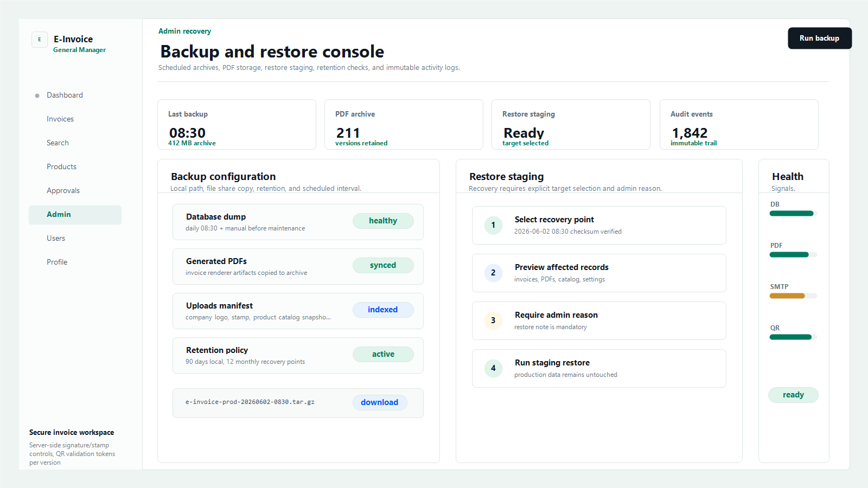Click the DB health progress bar

(x=793, y=214)
